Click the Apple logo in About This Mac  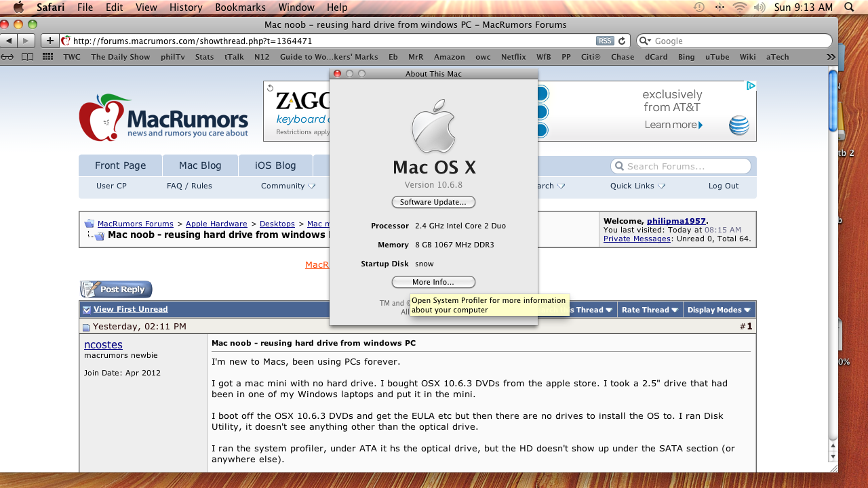click(433, 126)
